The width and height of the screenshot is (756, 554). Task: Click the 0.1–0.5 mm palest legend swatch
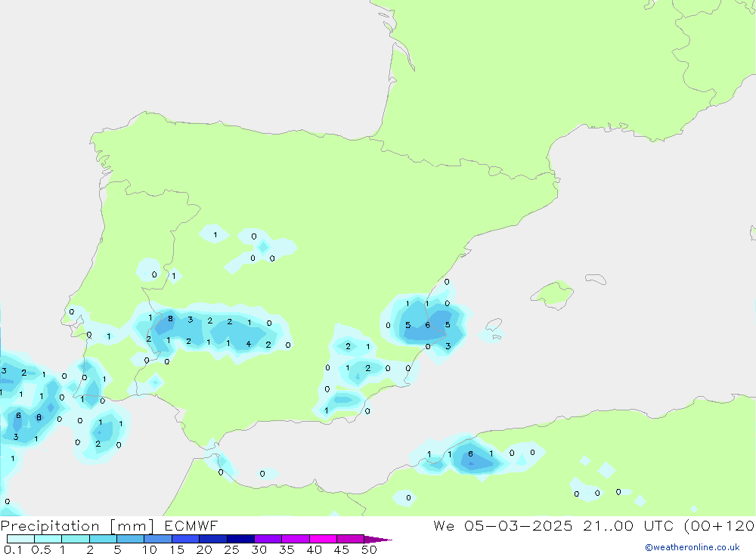point(20,539)
